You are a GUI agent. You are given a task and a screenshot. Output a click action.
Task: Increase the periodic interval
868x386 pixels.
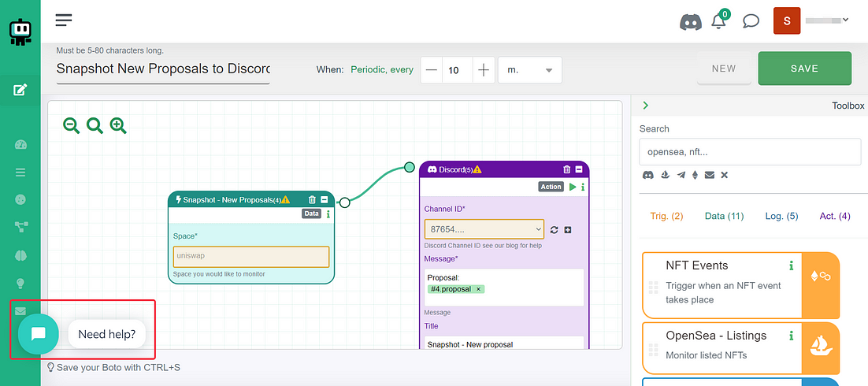[x=484, y=70]
